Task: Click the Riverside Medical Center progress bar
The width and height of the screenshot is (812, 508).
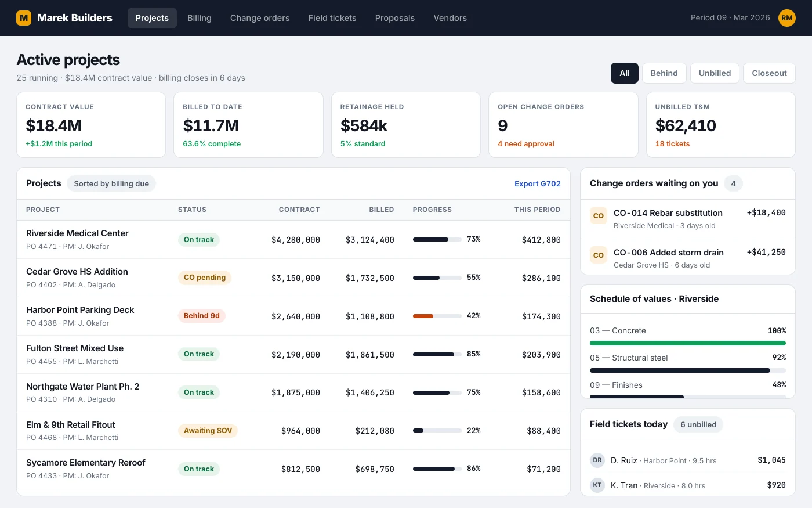Action: 437,239
